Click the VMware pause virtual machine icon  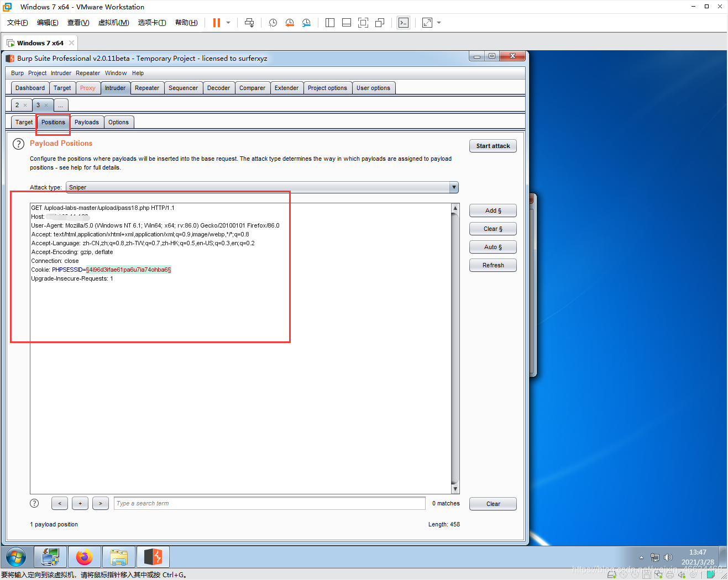(217, 23)
